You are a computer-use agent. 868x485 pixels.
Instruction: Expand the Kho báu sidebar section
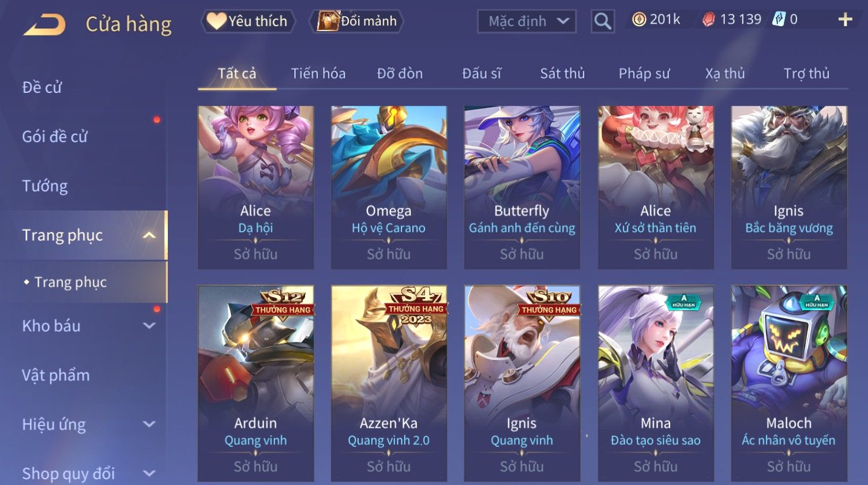149,326
